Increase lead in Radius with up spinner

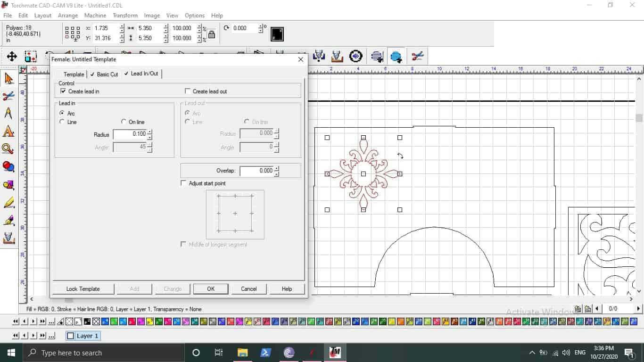(x=150, y=132)
